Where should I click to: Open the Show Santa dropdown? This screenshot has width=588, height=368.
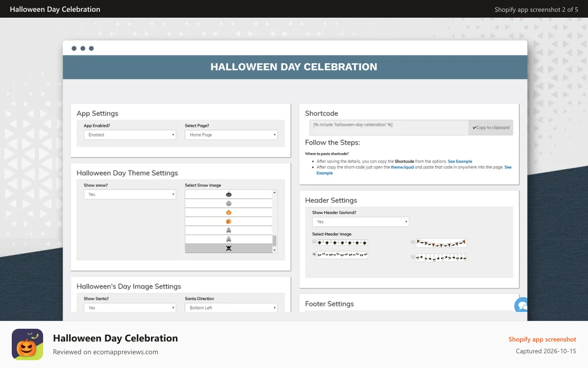130,308
